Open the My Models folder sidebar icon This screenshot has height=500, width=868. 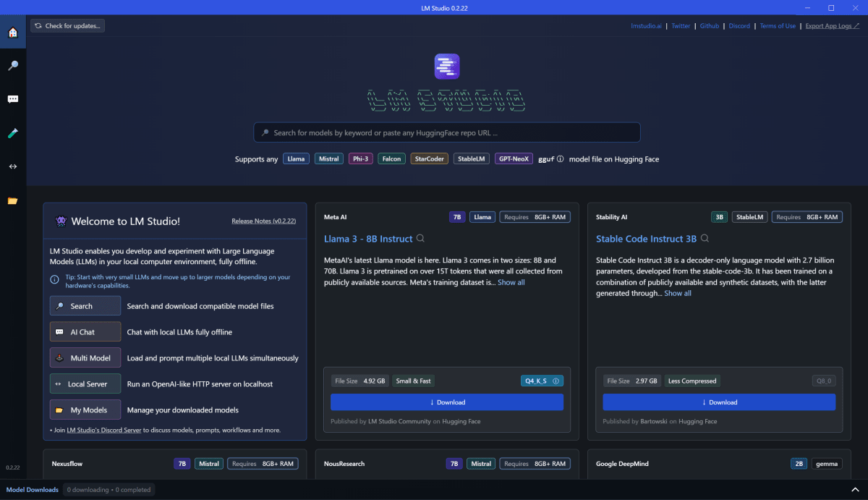coord(12,200)
